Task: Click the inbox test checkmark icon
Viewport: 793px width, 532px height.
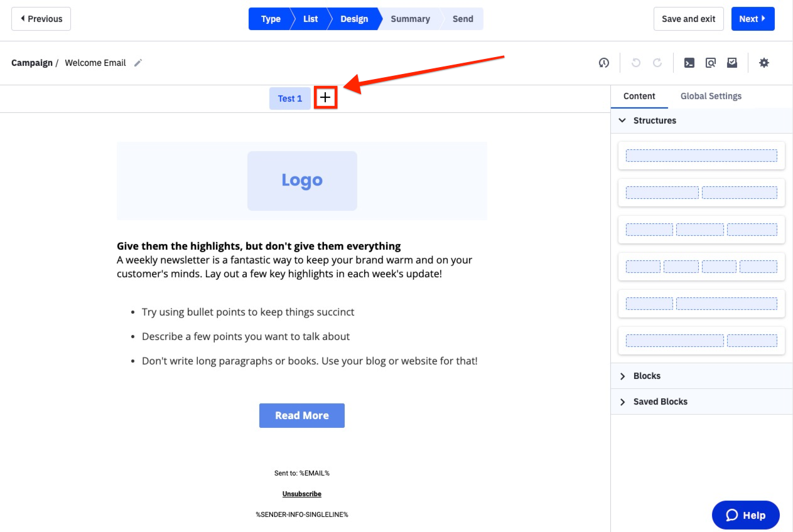Action: [x=731, y=63]
